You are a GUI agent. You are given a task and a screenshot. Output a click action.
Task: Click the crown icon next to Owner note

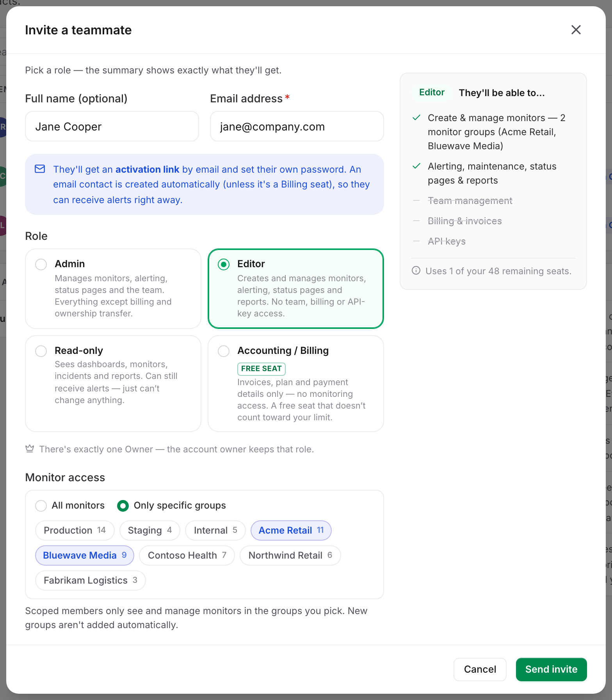30,449
